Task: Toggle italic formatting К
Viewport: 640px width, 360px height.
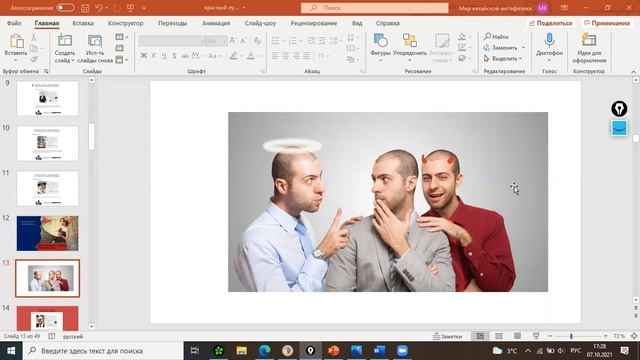Action: pyautogui.click(x=154, y=56)
